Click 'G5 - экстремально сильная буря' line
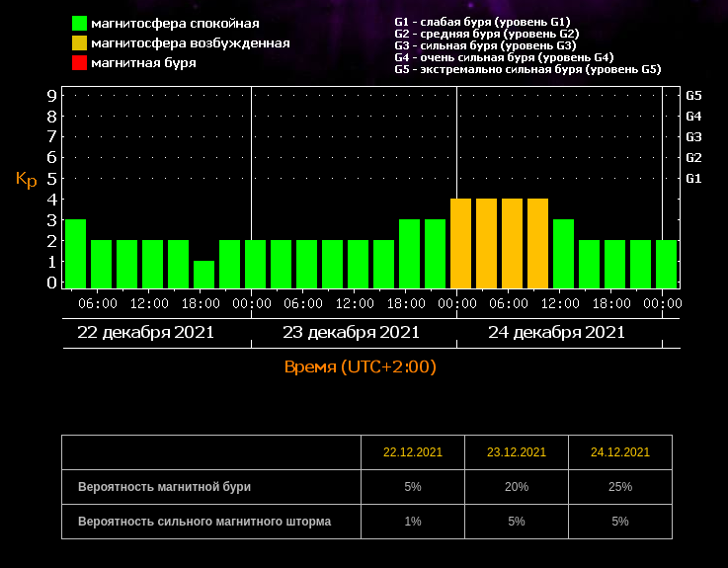The image size is (728, 568). click(x=527, y=70)
